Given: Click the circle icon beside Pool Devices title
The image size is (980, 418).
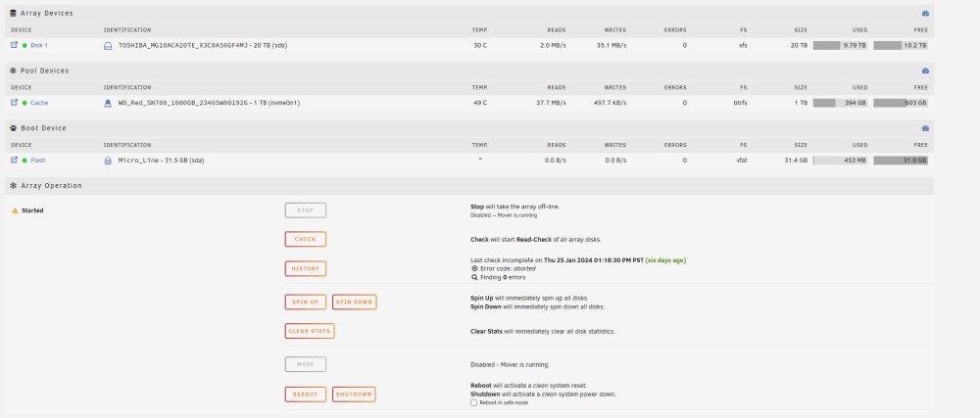Looking at the screenshot, I should click(x=14, y=70).
